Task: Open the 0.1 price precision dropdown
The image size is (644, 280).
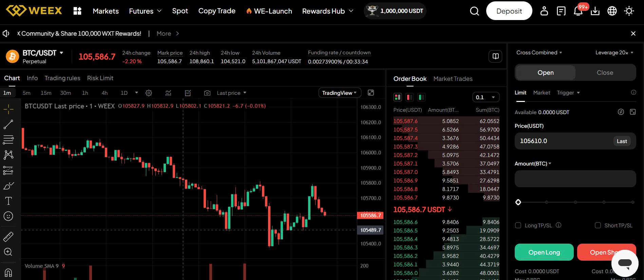Action: [486, 97]
